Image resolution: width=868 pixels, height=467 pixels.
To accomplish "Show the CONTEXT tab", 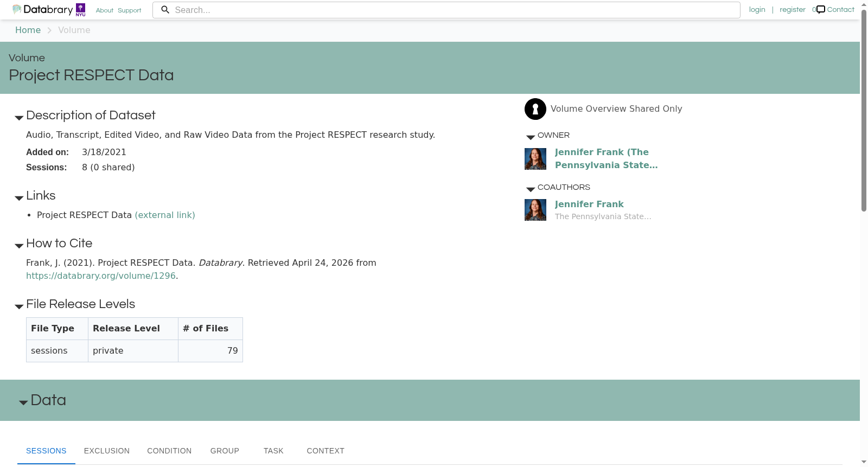I will (325, 451).
